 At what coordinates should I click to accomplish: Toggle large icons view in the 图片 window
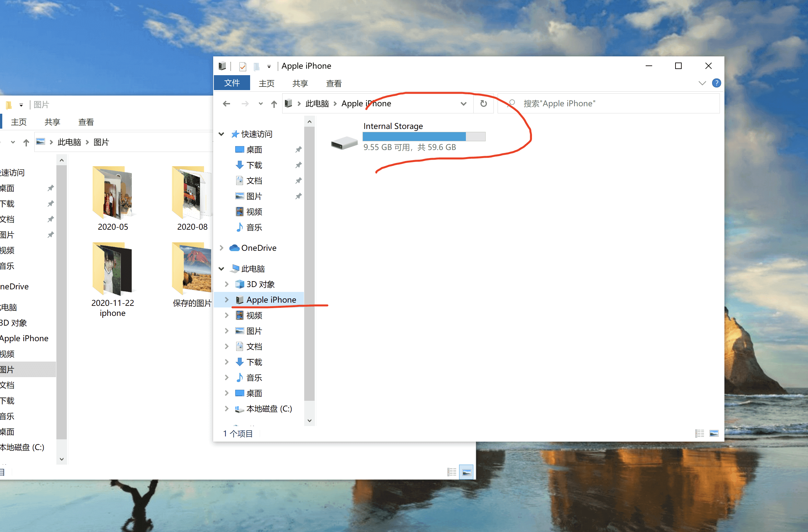coord(467,472)
